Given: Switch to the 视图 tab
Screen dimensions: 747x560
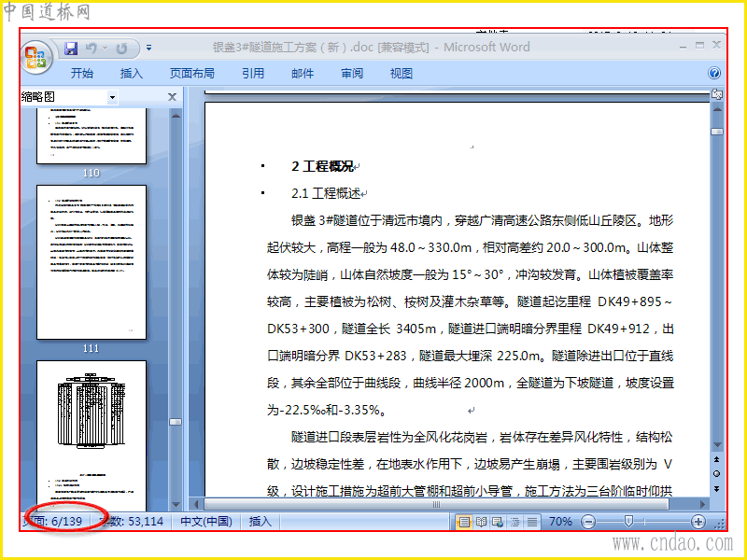Looking at the screenshot, I should [402, 74].
